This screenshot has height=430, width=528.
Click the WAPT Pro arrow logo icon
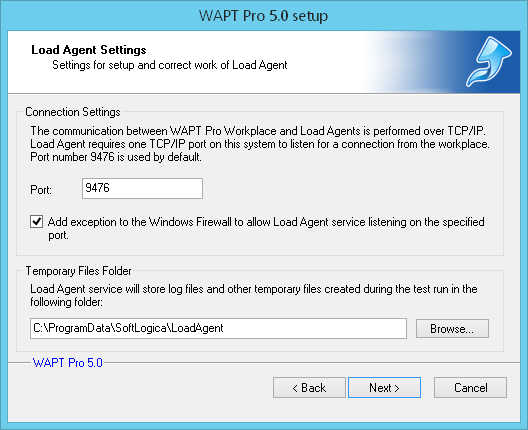(x=489, y=62)
